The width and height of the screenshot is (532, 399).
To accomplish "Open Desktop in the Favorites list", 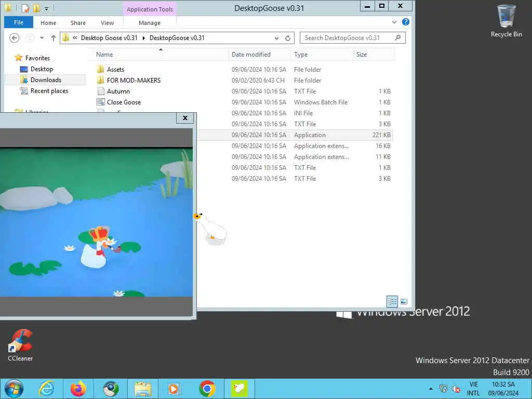I will tap(42, 69).
